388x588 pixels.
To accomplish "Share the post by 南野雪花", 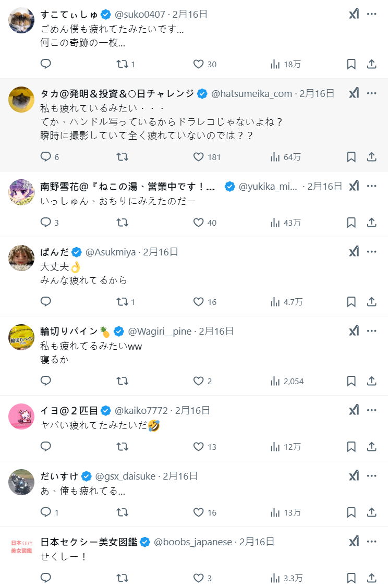I will coord(372,223).
